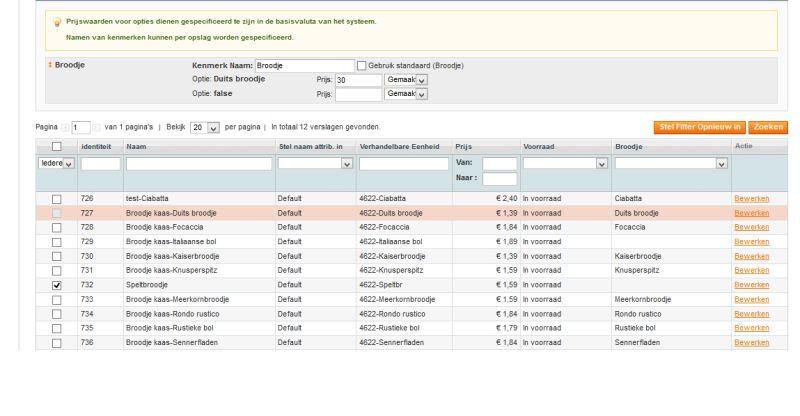Click the SKU 4622-Speltbr
Screen dimensions: 800x416
click(381, 285)
